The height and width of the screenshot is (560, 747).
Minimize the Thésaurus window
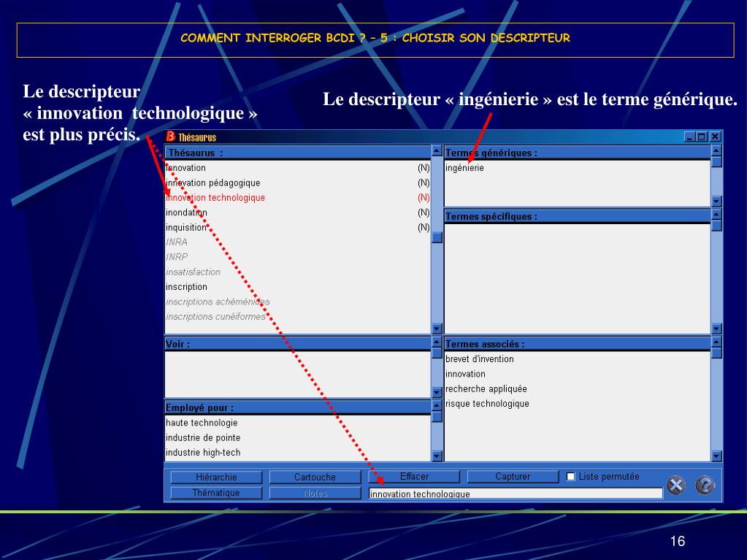(x=689, y=137)
